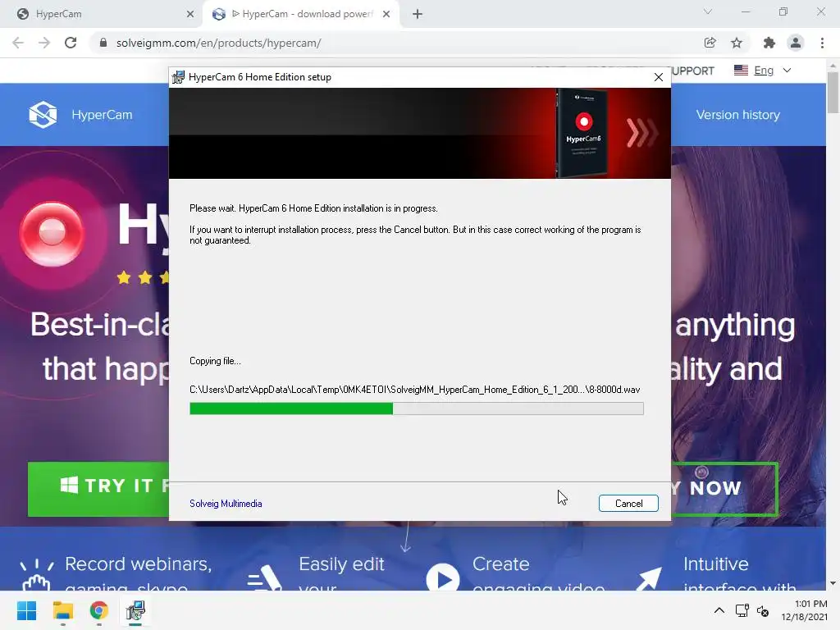Screen dimensions: 840x630
Task: Click the scrollbar down arrow
Action: point(833,583)
